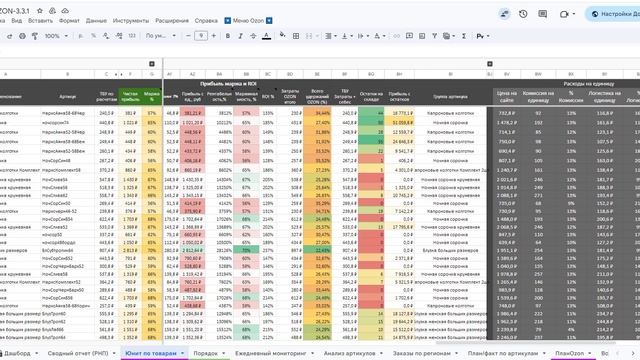Open the comments history icon
Screen dimensions: 640x360
(x=542, y=14)
